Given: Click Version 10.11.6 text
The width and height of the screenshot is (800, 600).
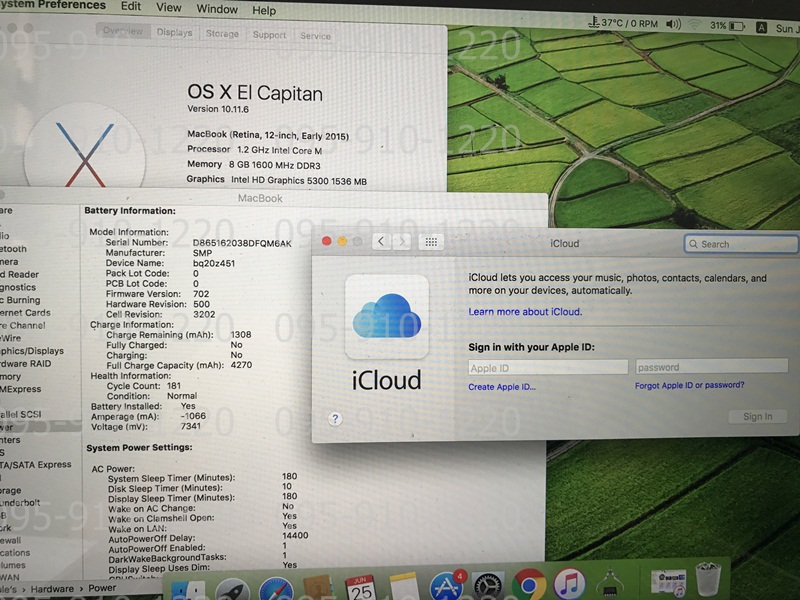Looking at the screenshot, I should [218, 109].
